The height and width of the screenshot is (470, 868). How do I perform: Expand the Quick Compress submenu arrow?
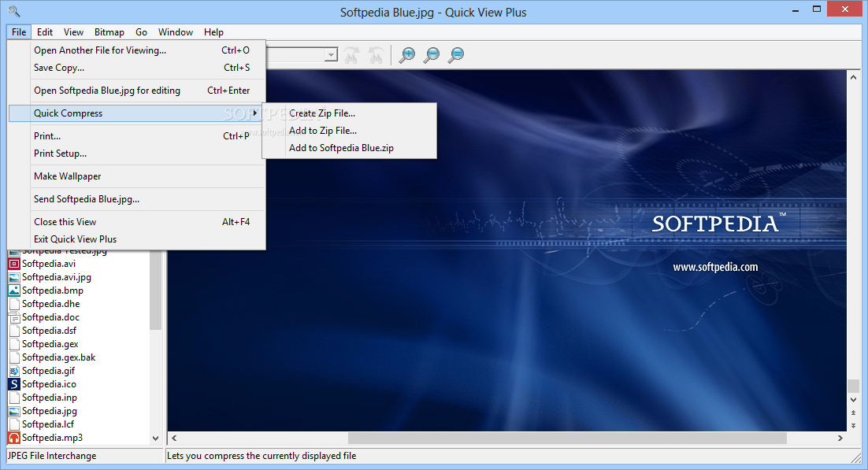[x=254, y=113]
